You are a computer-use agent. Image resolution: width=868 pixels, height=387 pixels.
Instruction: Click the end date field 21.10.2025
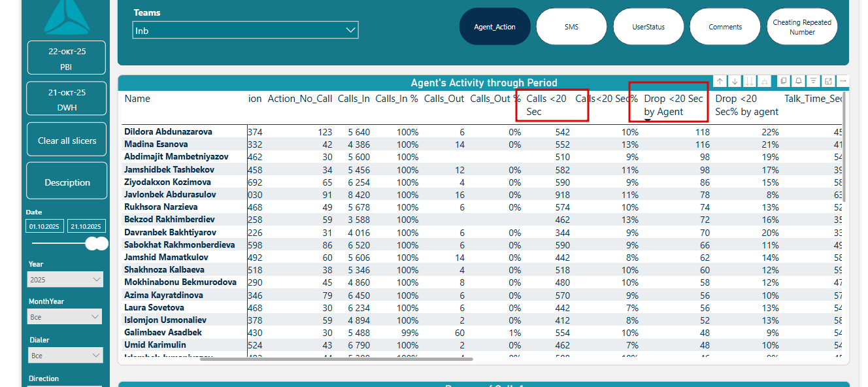point(87,226)
